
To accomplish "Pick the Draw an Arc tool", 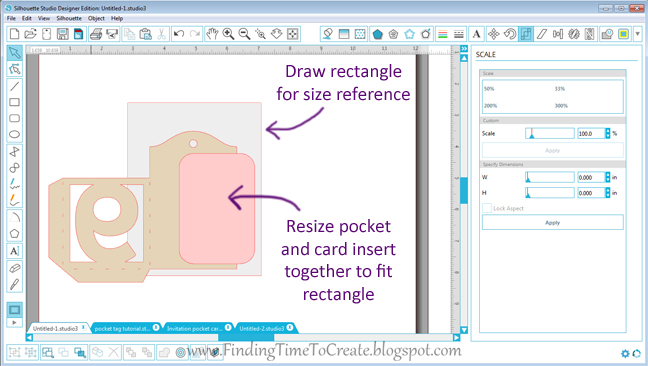I will 14,217.
